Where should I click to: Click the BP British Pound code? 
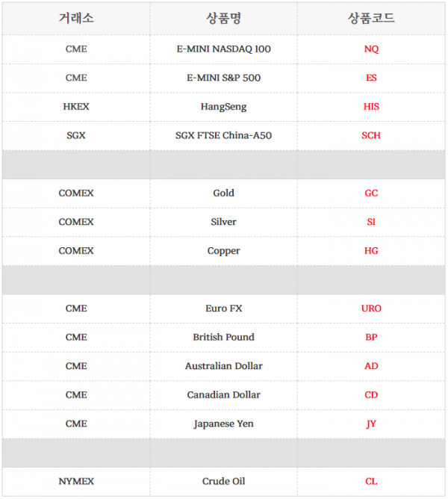(x=371, y=338)
